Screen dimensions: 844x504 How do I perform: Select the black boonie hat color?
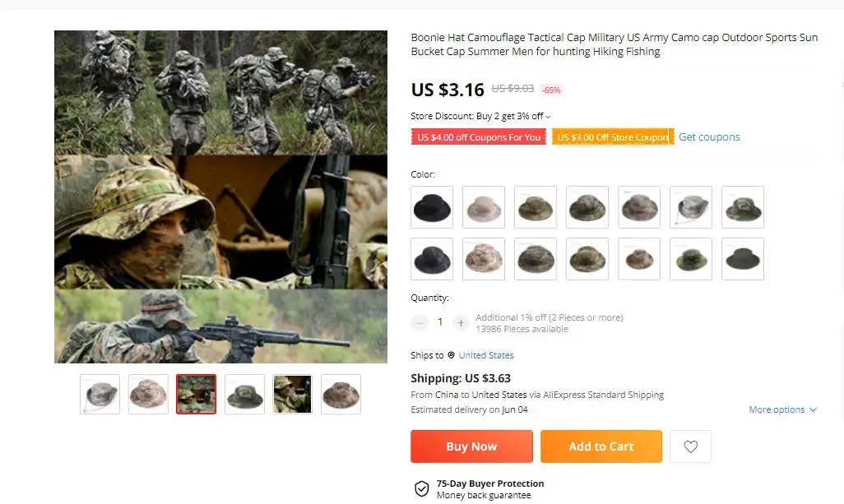[x=432, y=207]
